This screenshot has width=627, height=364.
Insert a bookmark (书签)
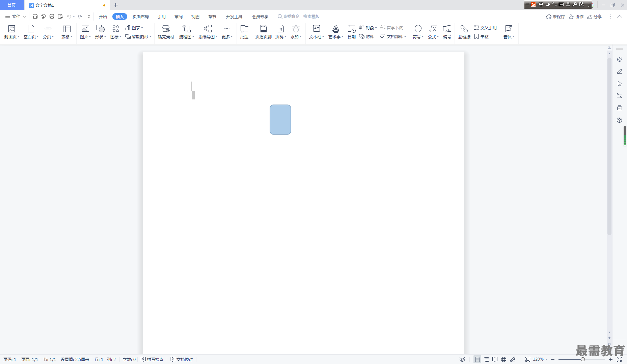[482, 36]
